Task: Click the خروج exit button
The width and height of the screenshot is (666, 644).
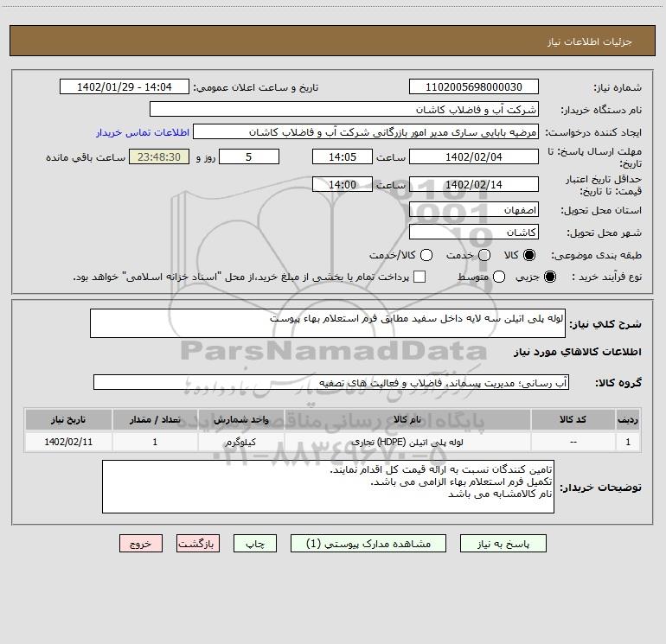Action: [x=141, y=544]
